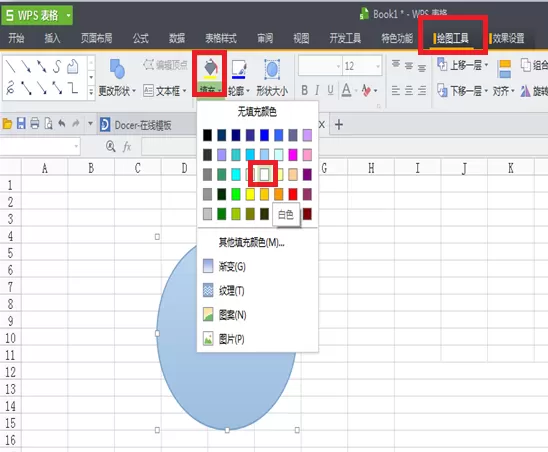Select column H header
Viewport: 548px width, 452px height.
371,168
